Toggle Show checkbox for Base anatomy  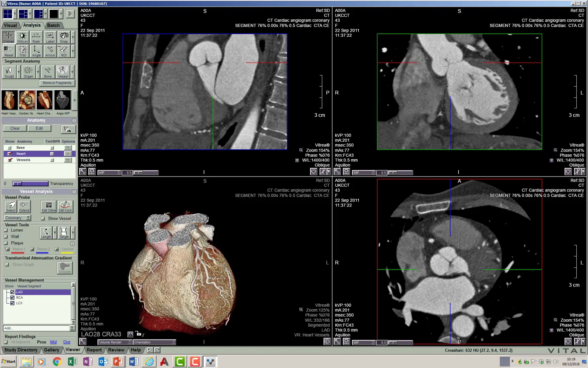click(10, 148)
